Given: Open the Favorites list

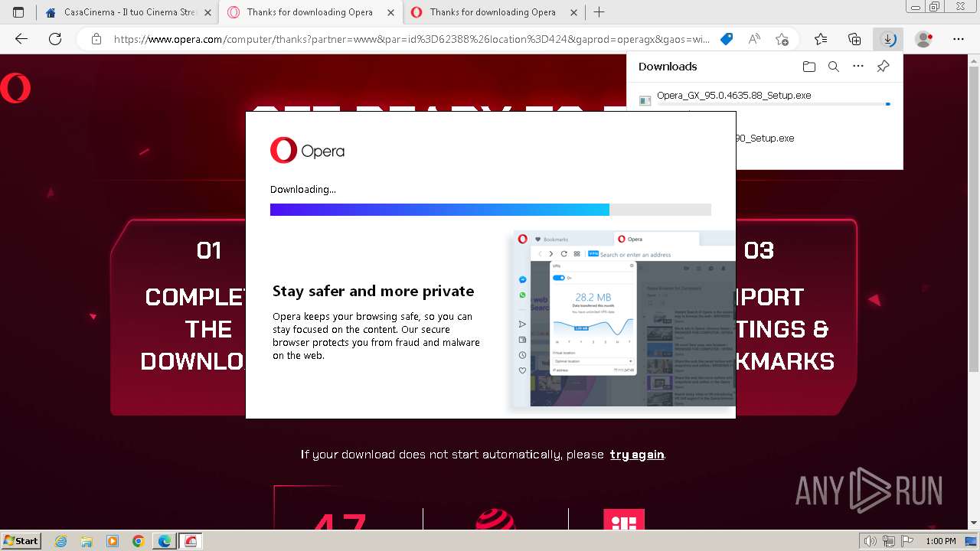Looking at the screenshot, I should [x=821, y=39].
